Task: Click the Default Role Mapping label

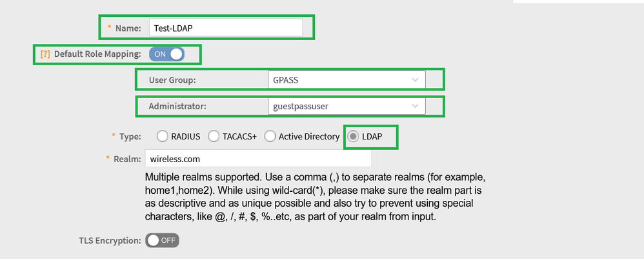Action: point(97,54)
